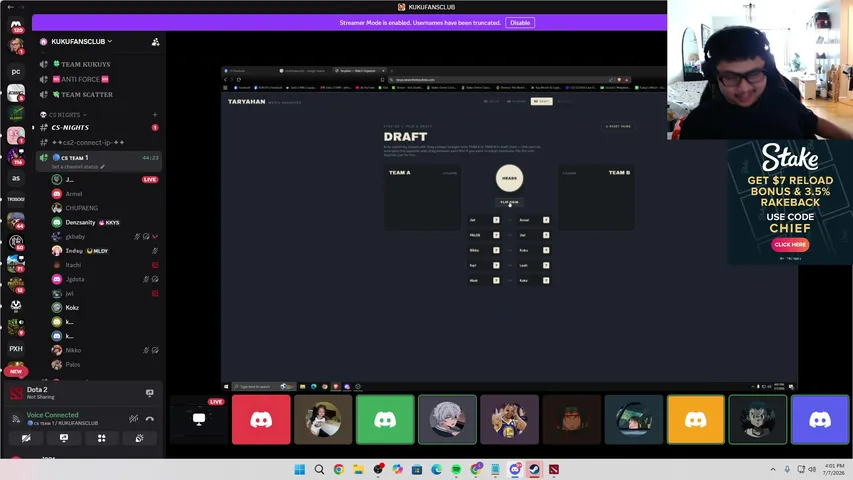Select the orange Discord avatar participant tile
Screen dimensions: 853x480
696,420
